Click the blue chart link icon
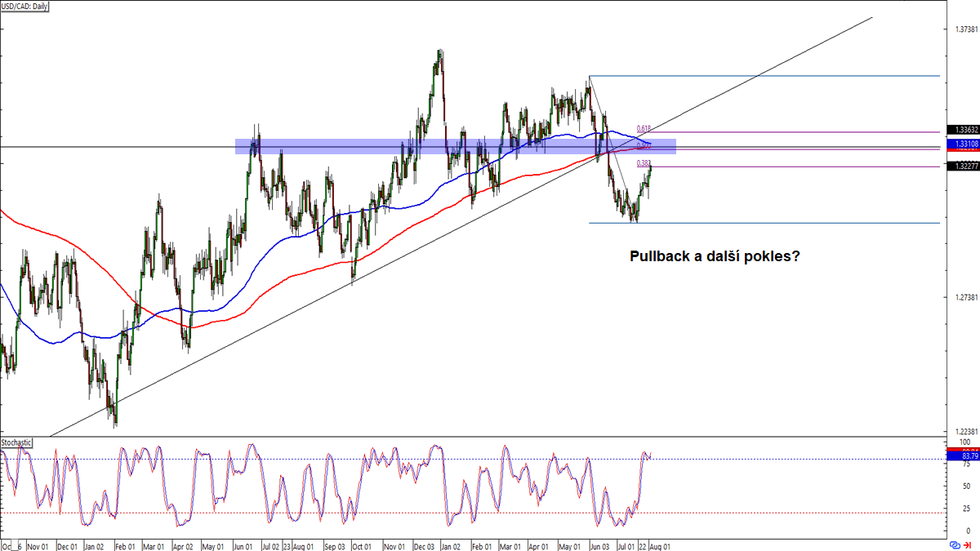 (x=955, y=545)
